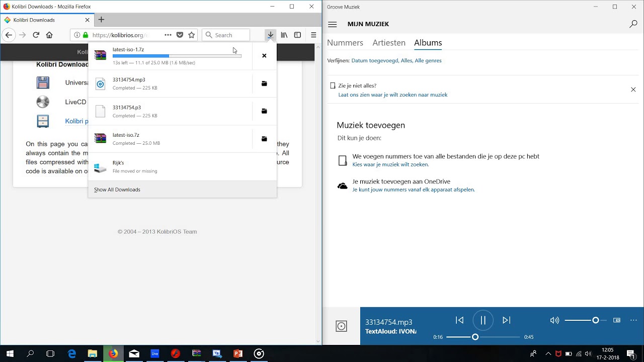Open Windows Start menu
The height and width of the screenshot is (362, 644).
[10, 354]
